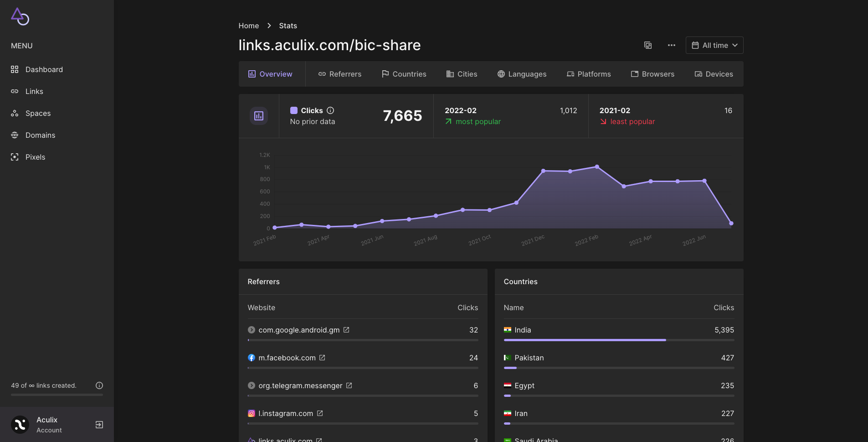
Task: Click the m.facebook.com referrer
Action: pyautogui.click(x=287, y=358)
